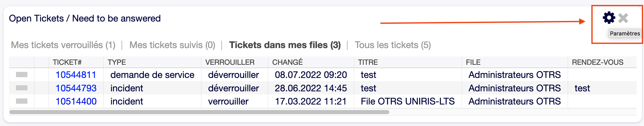Sort tickets by TYPE column

117,62
